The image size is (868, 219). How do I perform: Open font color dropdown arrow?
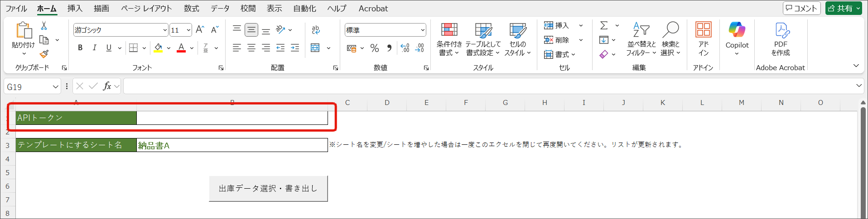(x=192, y=48)
